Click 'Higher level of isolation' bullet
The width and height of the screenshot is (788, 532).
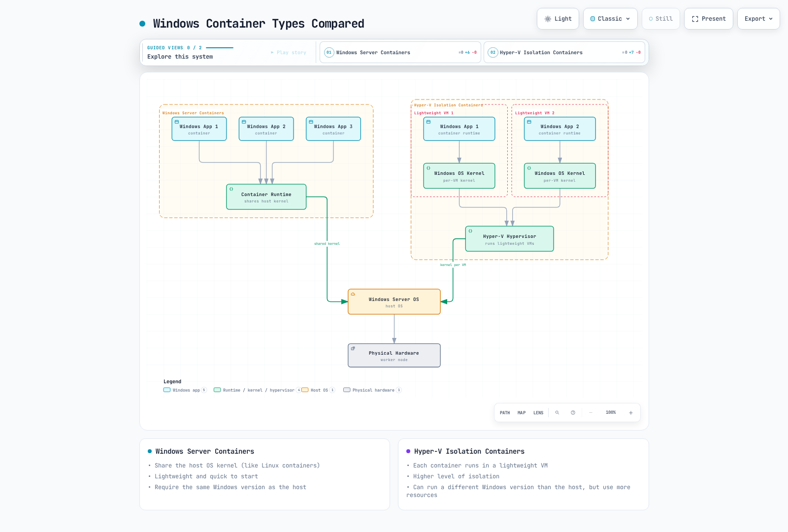(x=456, y=476)
